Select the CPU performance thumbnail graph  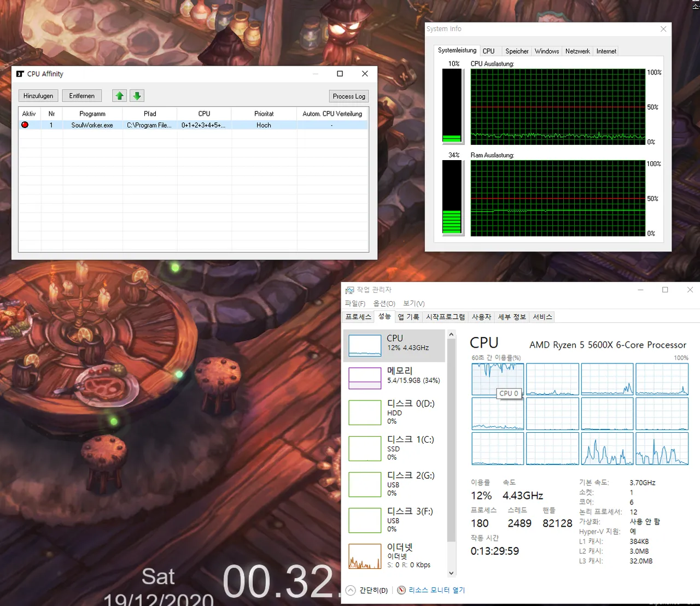[x=365, y=345]
